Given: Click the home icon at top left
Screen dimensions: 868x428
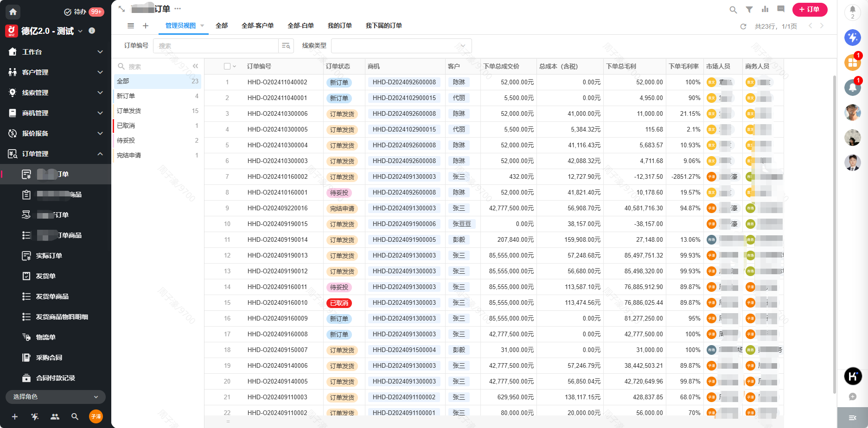Looking at the screenshot, I should [x=13, y=11].
